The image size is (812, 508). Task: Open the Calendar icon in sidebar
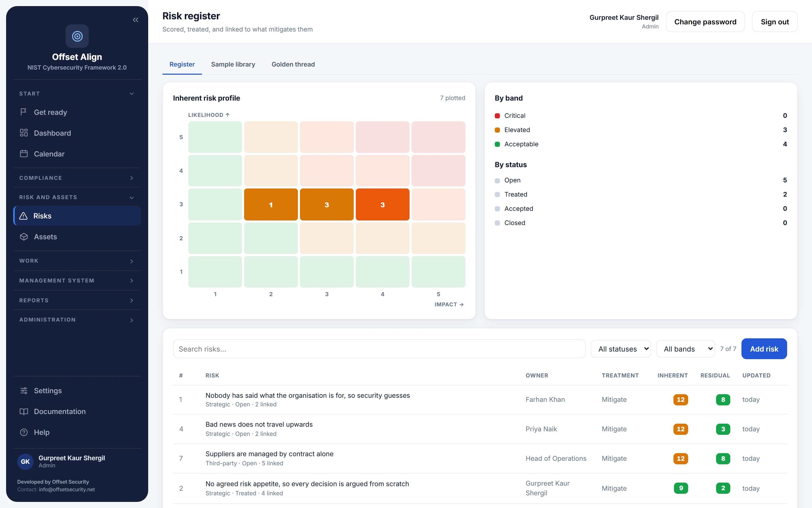coord(24,153)
